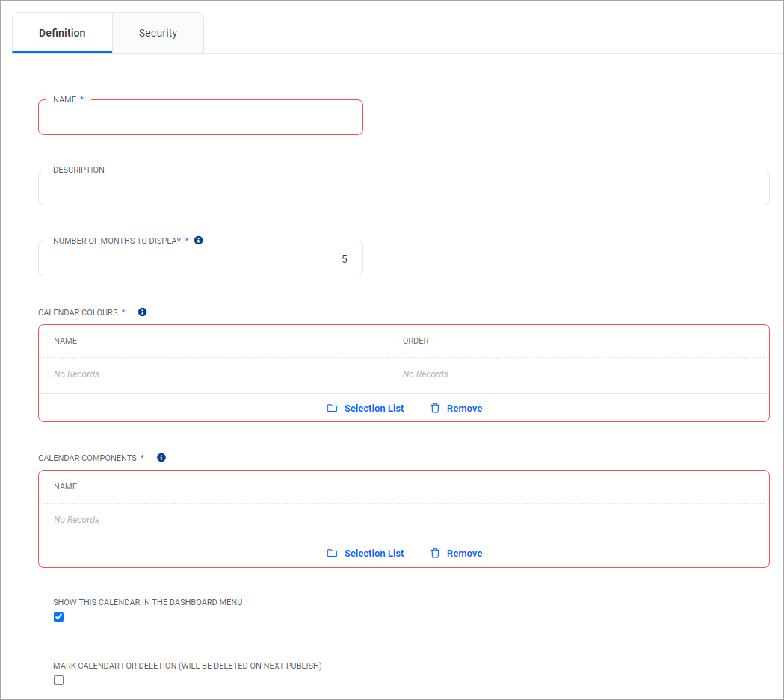Image resolution: width=784 pixels, height=700 pixels.
Task: Enable mark calendar for deletion checkbox
Action: (x=58, y=680)
